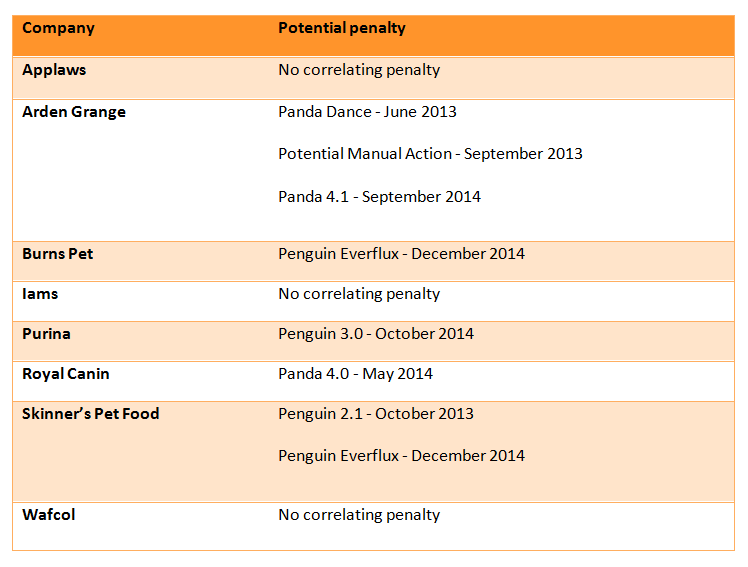Select Burns Pet Penguin Everflux penalty text
Screen dimensions: 748x567
(x=401, y=254)
